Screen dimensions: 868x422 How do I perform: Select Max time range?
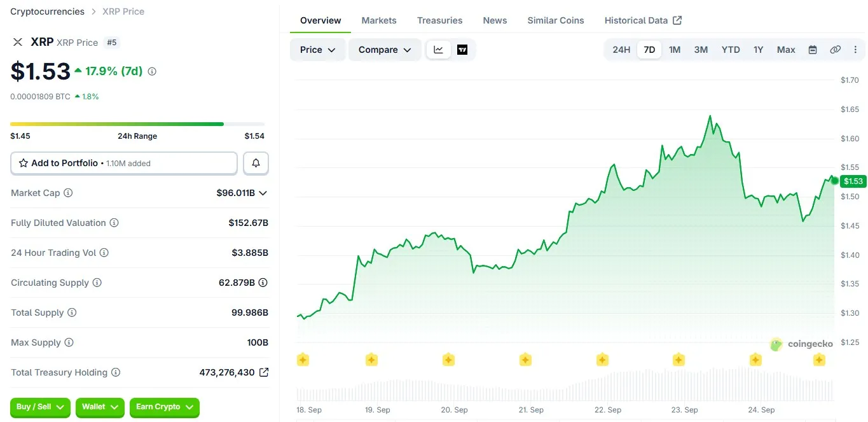[x=786, y=50]
